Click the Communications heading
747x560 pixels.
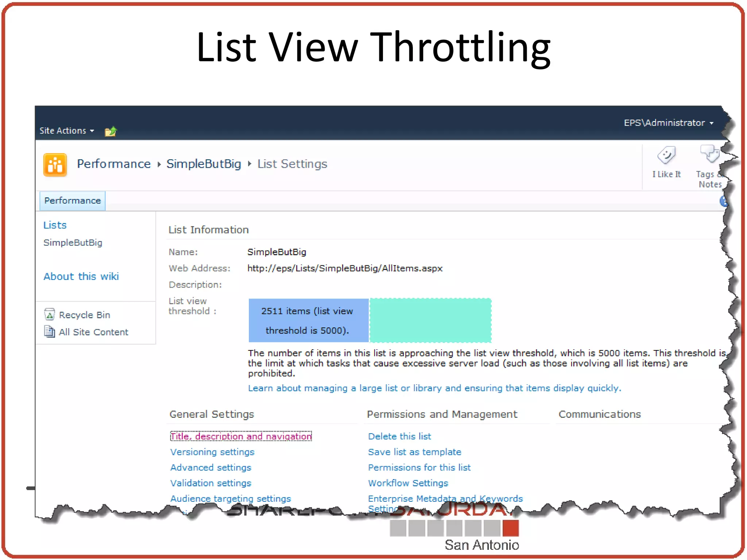(600, 414)
